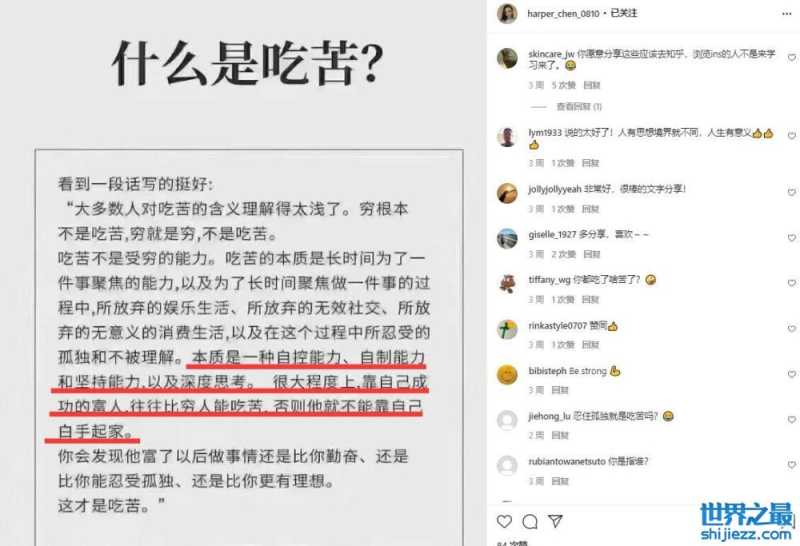Open harper_chen_0810 username link
Image resolution: width=800 pixels, height=546 pixels.
click(563, 14)
